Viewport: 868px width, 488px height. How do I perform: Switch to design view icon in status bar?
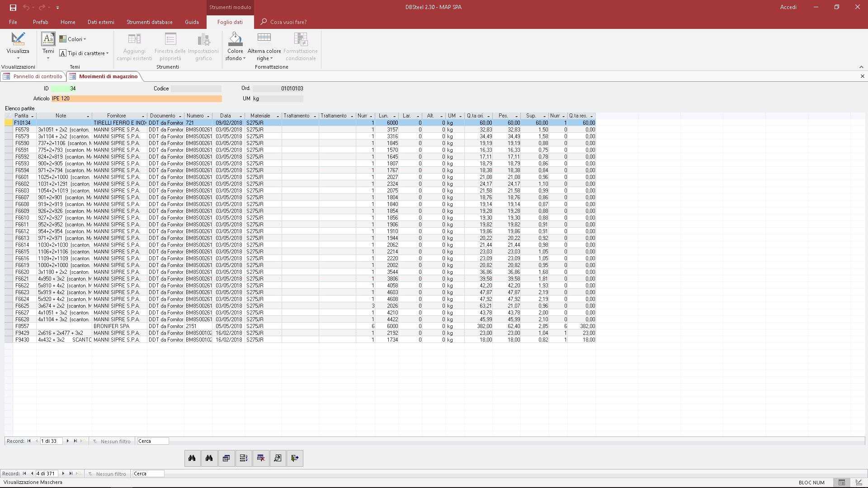(859, 482)
